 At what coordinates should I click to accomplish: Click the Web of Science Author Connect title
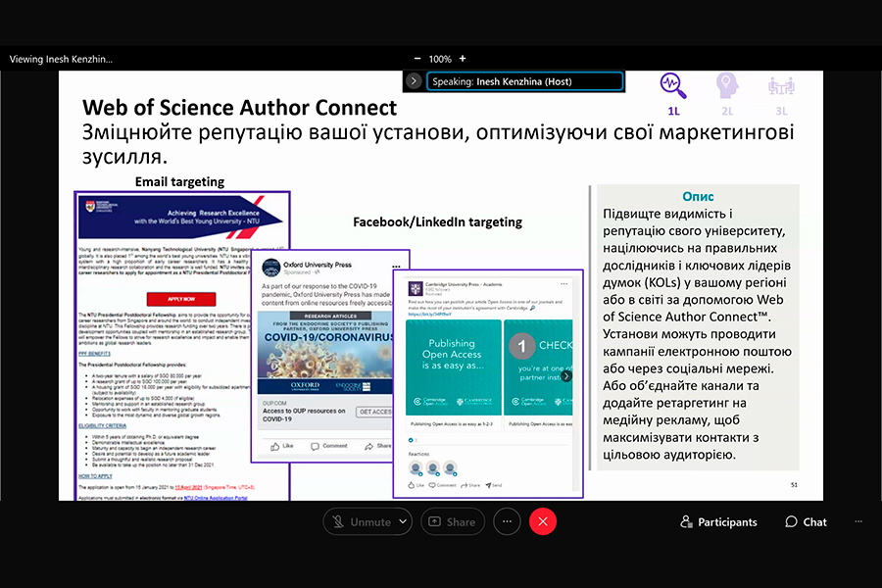click(x=240, y=108)
